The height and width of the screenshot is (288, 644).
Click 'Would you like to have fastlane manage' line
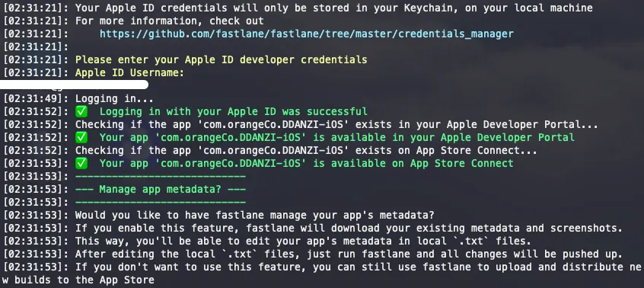(255, 215)
